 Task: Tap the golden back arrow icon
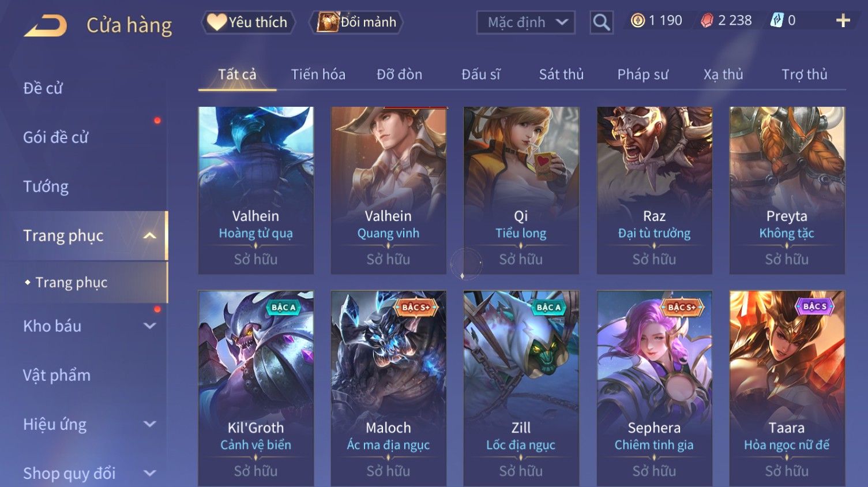(46, 26)
